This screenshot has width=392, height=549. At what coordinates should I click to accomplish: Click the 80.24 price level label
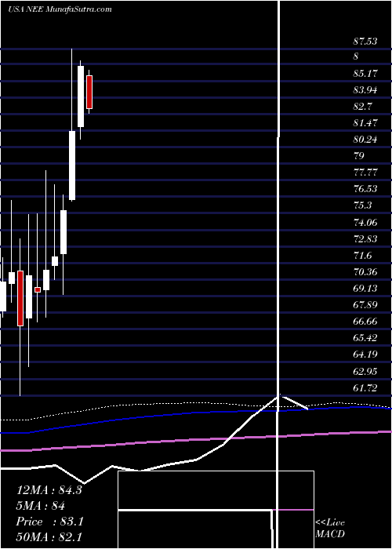click(365, 140)
